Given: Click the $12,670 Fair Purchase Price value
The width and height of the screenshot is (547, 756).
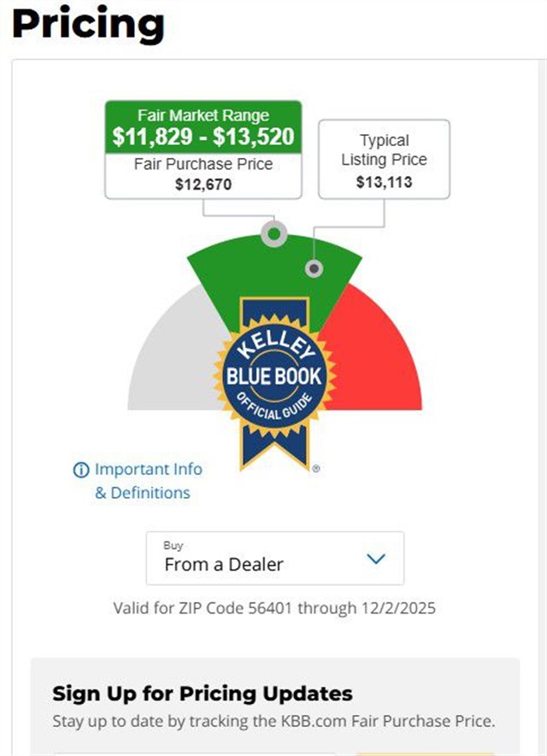Looking at the screenshot, I should pyautogui.click(x=203, y=184).
